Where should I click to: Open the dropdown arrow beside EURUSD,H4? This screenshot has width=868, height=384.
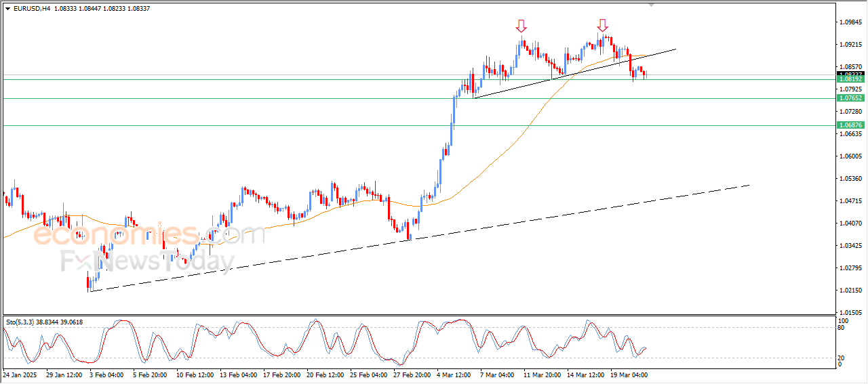pyautogui.click(x=8, y=9)
